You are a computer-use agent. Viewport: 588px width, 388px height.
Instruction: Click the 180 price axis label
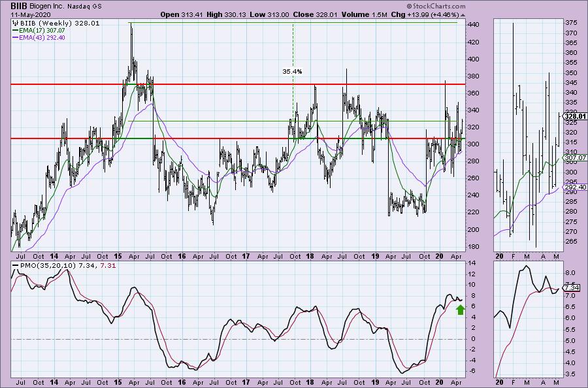point(474,247)
